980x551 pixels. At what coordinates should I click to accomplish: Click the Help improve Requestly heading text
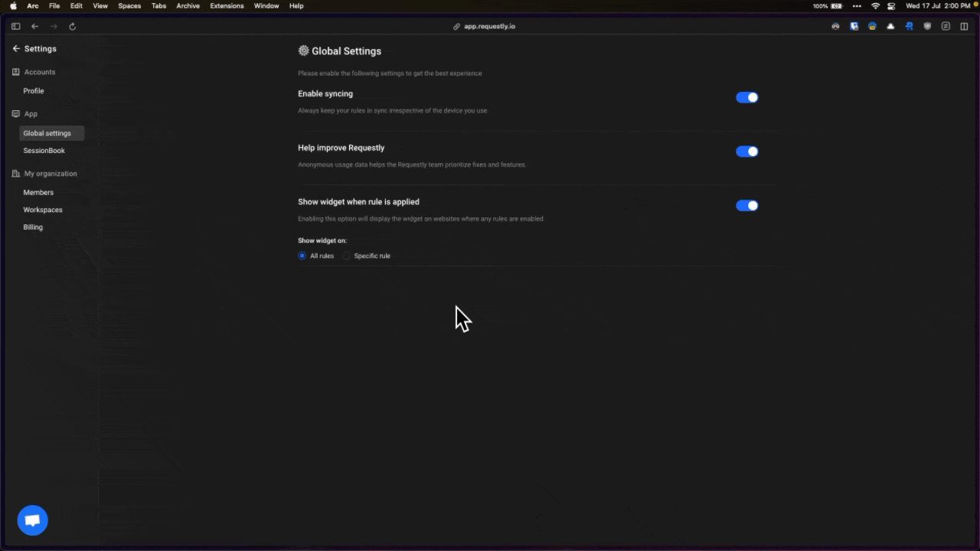tap(341, 148)
